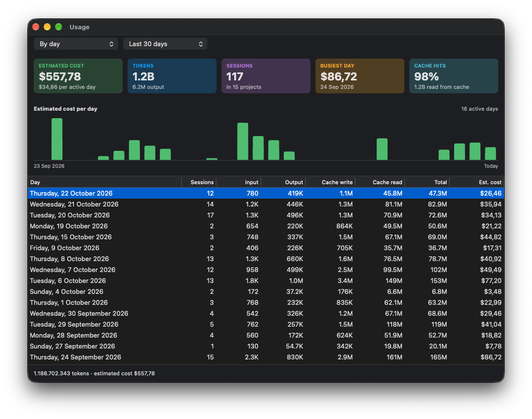Click the 2.3K input cell
The image size is (532, 419).
pyautogui.click(x=252, y=357)
